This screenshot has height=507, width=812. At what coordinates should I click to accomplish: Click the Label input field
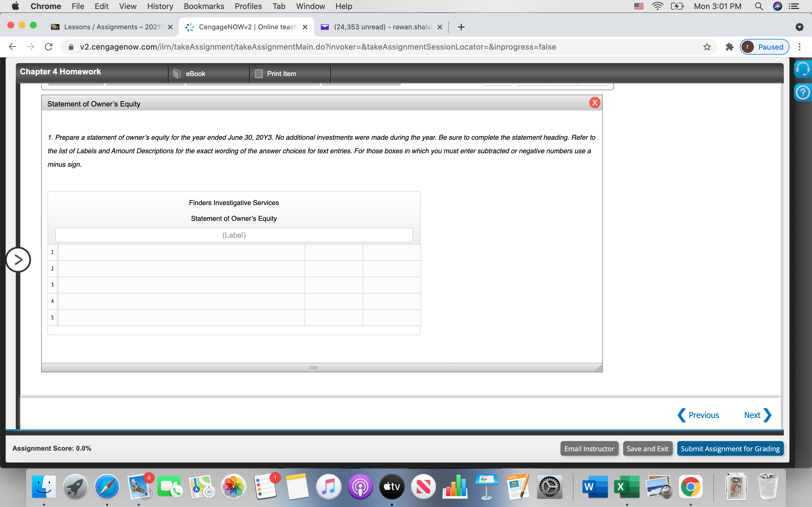[234, 235]
